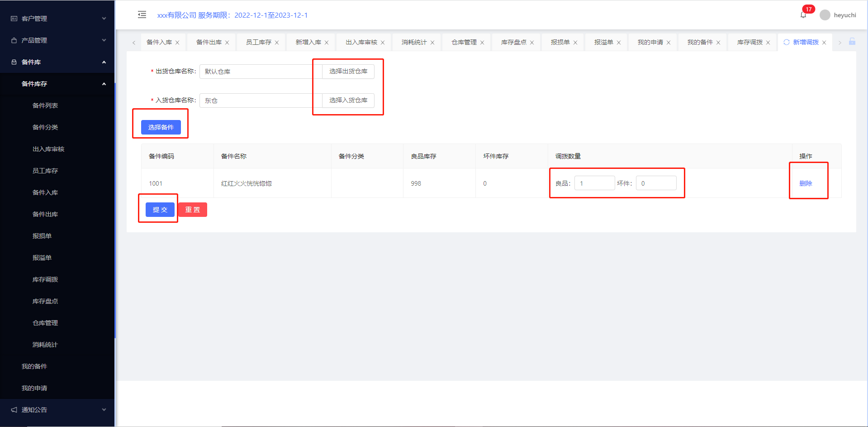Collapse sidebar using hamburger menu icon

pos(142,15)
